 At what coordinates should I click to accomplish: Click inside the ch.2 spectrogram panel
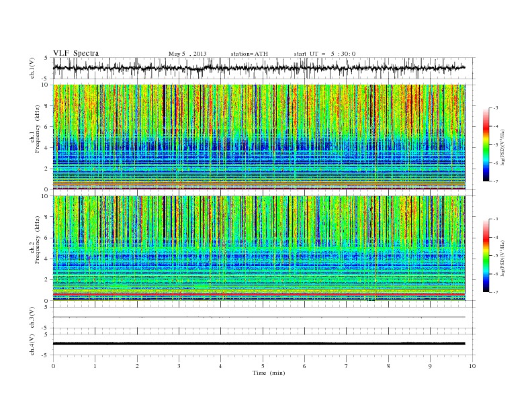259,248
